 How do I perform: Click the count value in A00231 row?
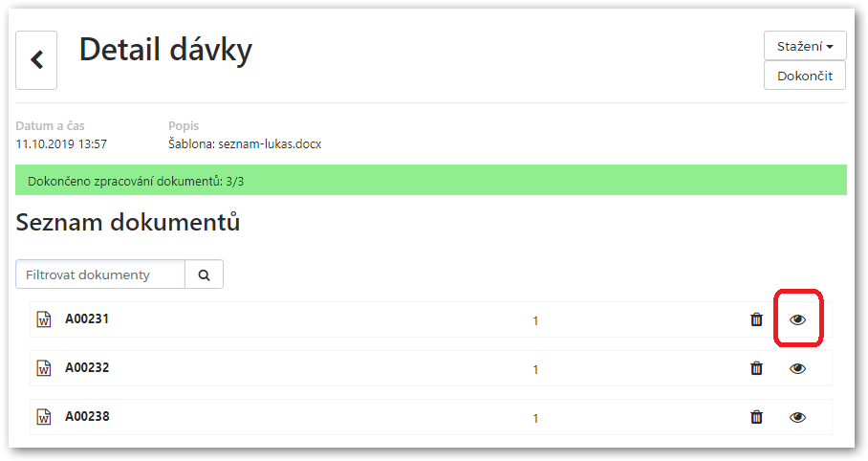535,320
